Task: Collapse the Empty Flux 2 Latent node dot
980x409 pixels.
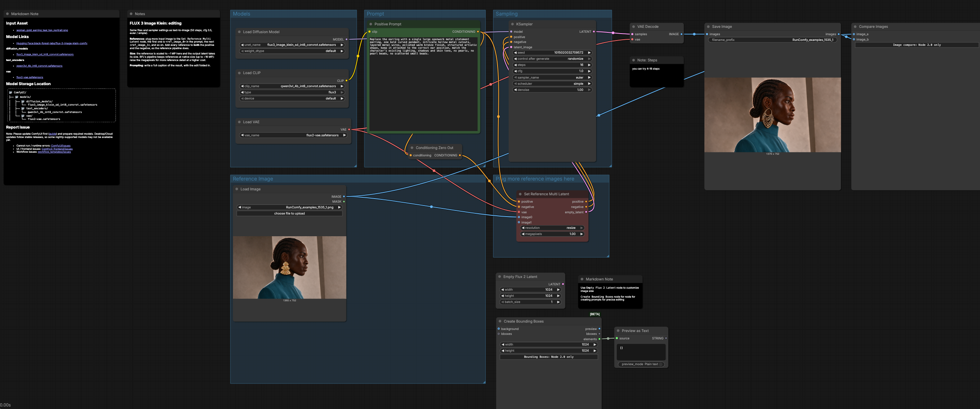Action: [500, 277]
